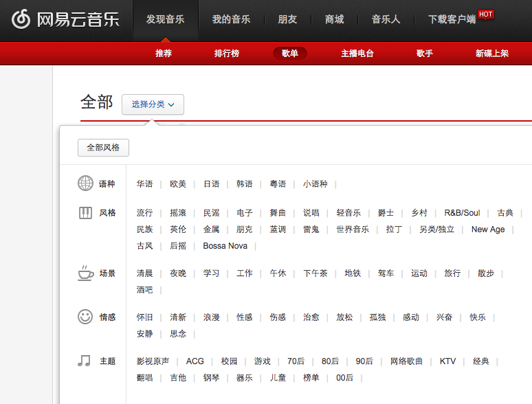Pick the 下午茶 scene
The height and width of the screenshot is (404, 532).
click(315, 273)
